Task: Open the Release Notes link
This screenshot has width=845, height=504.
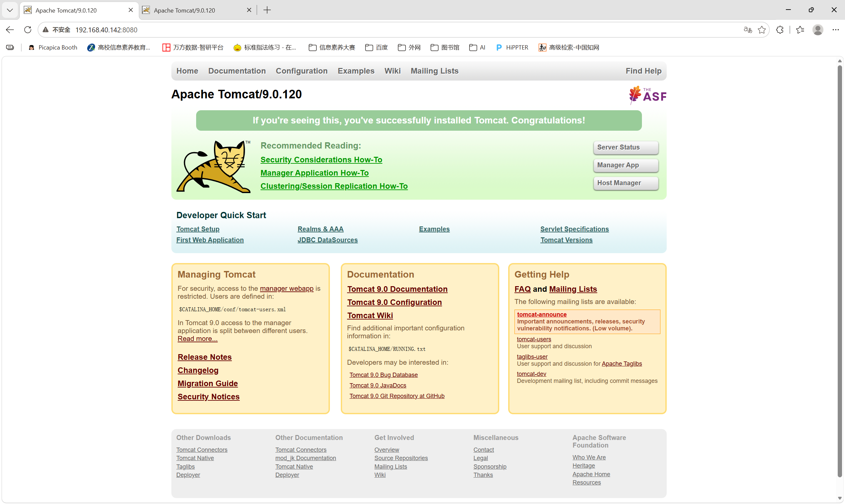Action: (204, 357)
